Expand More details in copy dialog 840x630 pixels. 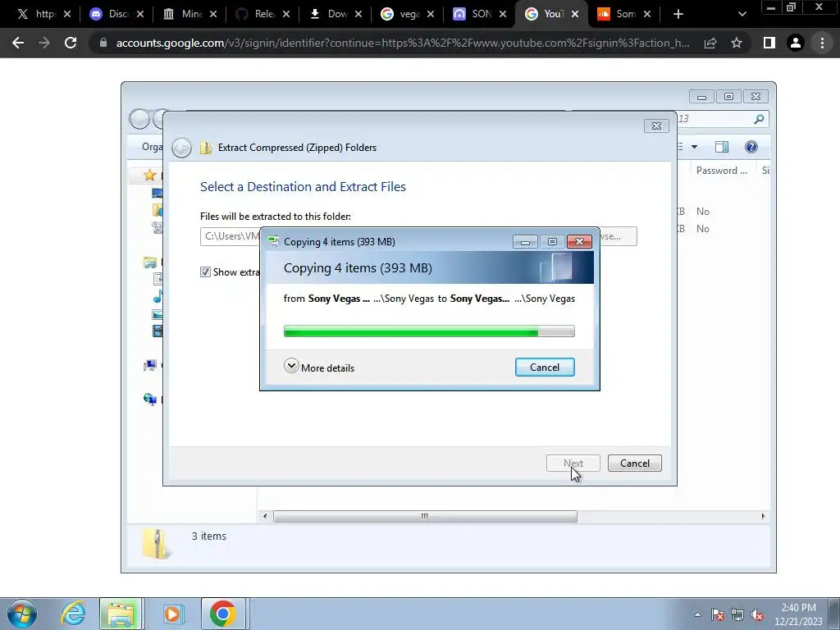(319, 367)
